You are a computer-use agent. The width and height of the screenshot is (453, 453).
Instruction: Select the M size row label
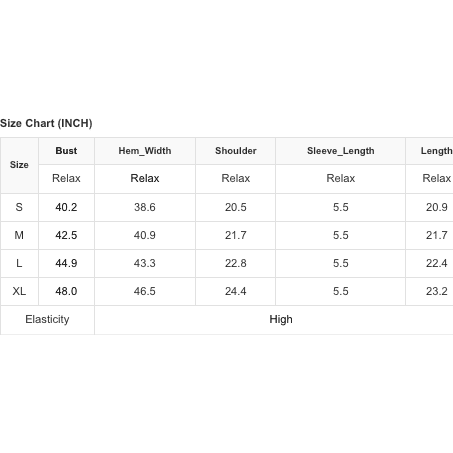pos(19,235)
